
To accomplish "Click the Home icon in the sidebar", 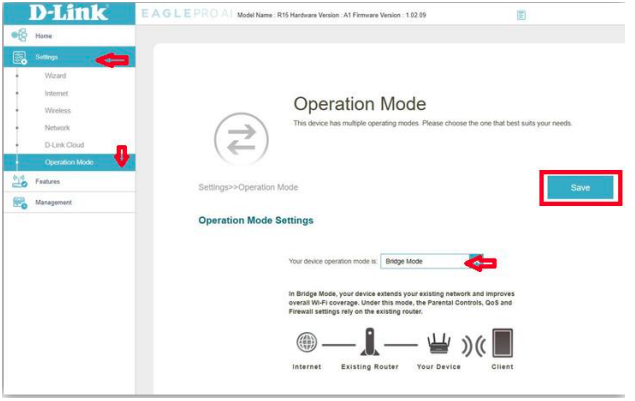I will (20, 36).
